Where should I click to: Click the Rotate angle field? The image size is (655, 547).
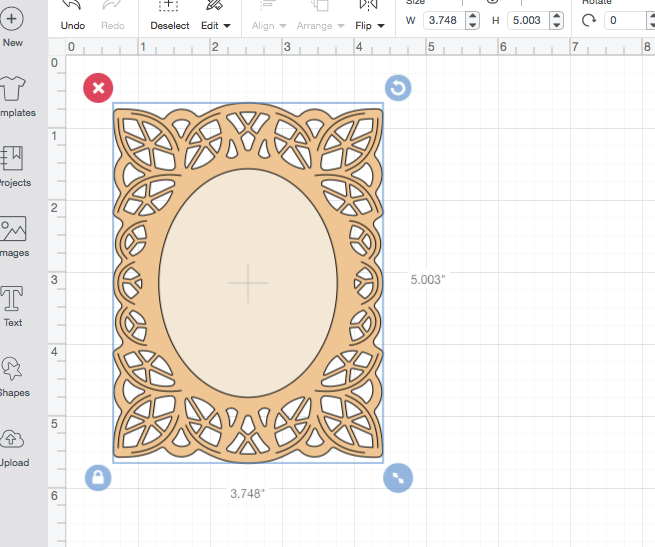click(627, 20)
